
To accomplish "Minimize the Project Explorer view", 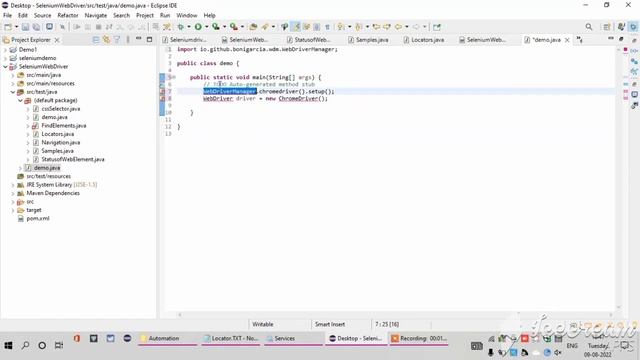I will click(138, 39).
